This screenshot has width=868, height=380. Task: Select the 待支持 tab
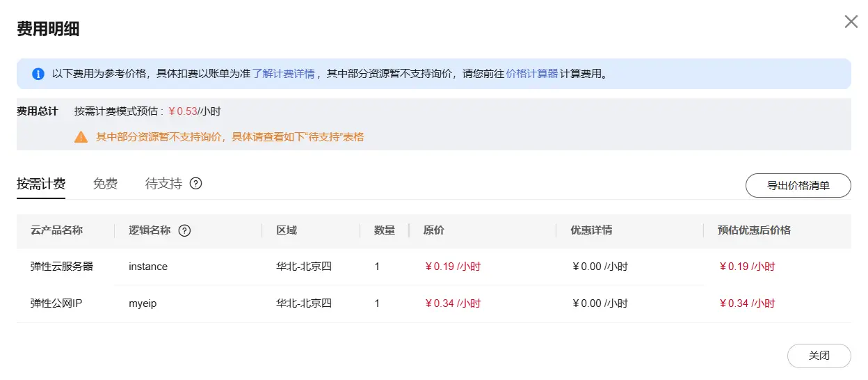click(163, 184)
